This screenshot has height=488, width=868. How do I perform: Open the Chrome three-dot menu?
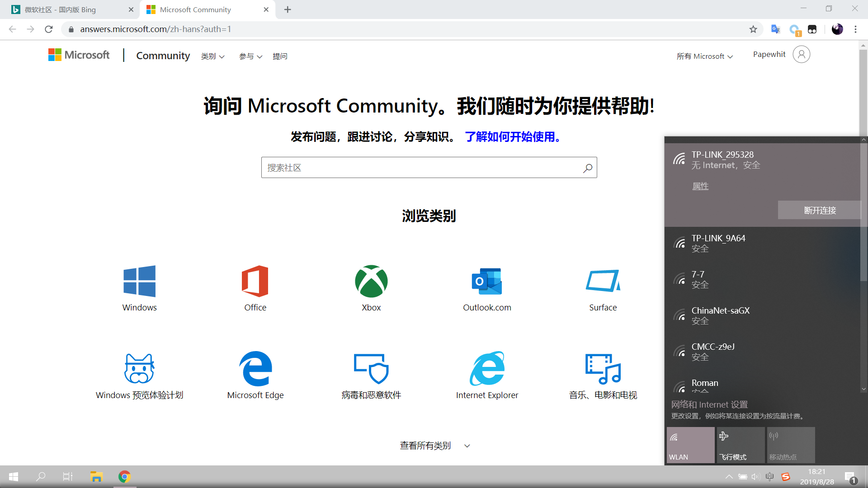[x=855, y=29]
